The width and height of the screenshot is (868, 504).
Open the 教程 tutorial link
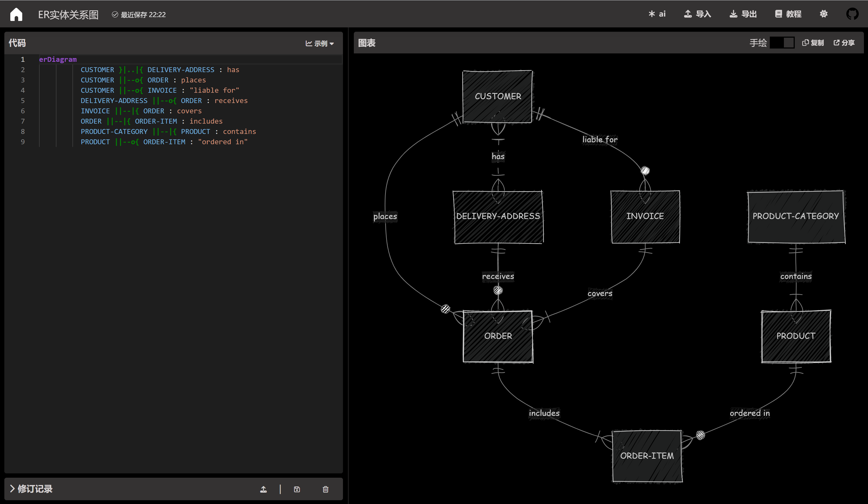point(788,14)
